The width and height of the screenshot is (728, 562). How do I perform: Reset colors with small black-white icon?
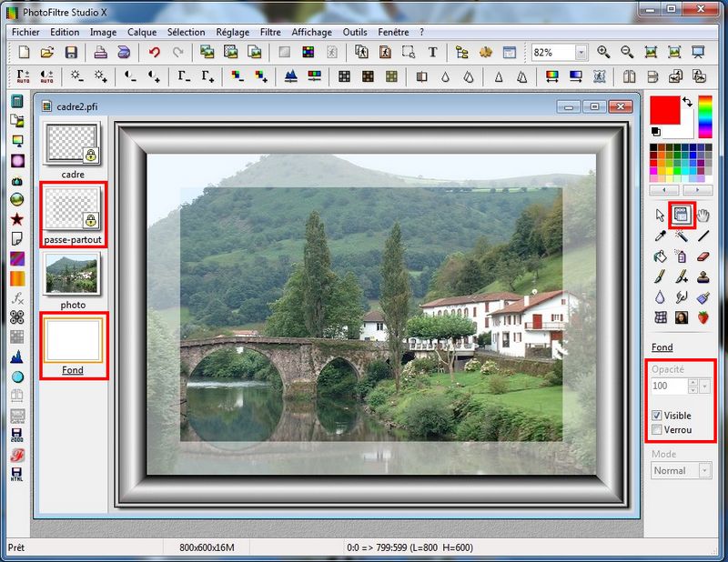(656, 131)
